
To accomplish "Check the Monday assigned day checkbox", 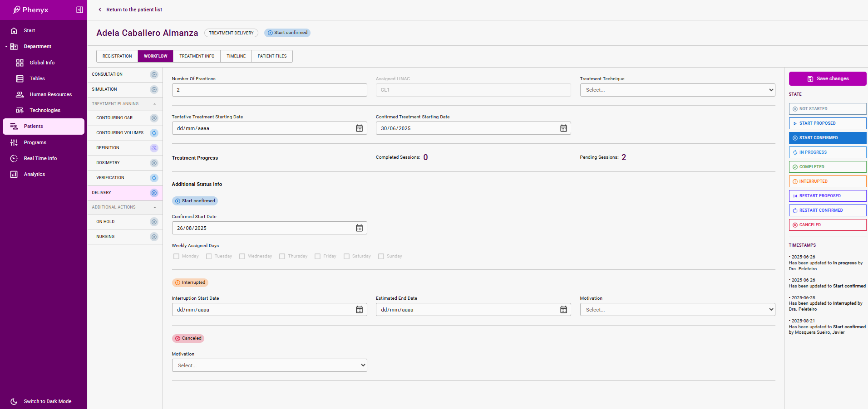I will click(x=176, y=257).
